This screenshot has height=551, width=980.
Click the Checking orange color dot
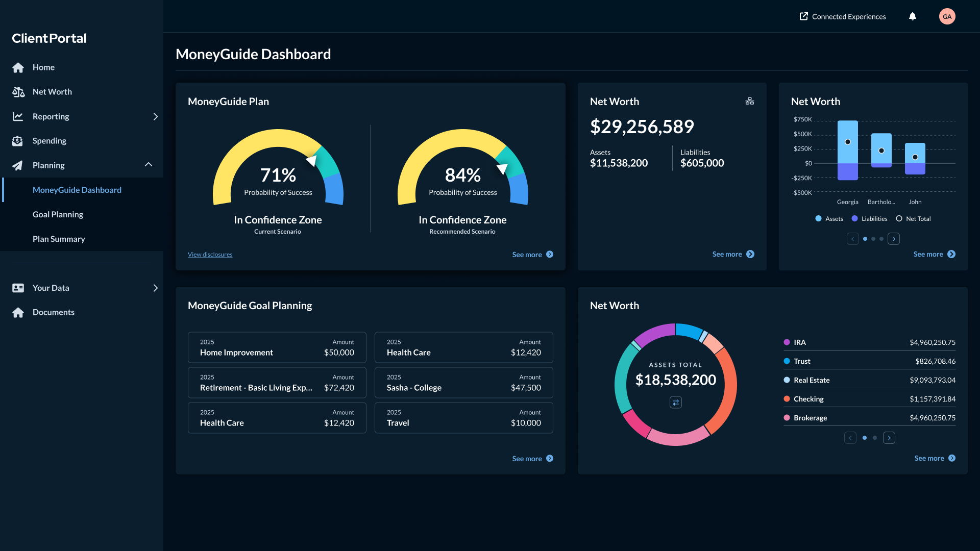[x=787, y=399]
